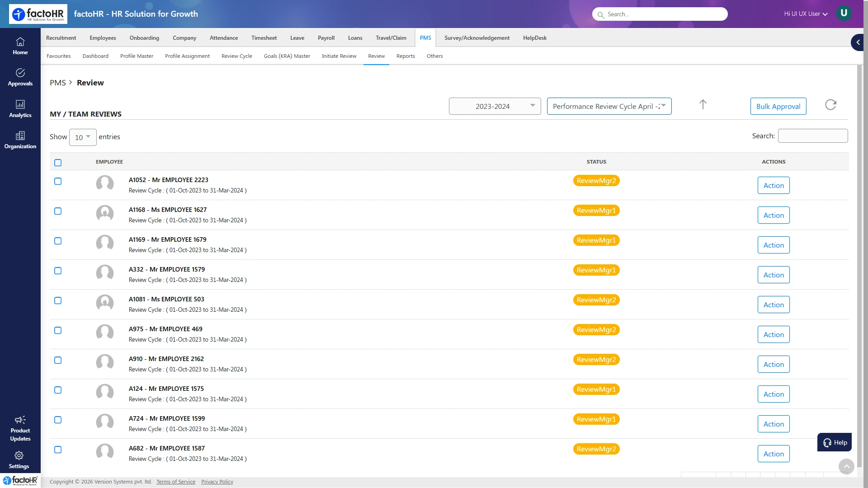868x488 pixels.
Task: Open the Privacy Policy link
Action: pos(217,482)
